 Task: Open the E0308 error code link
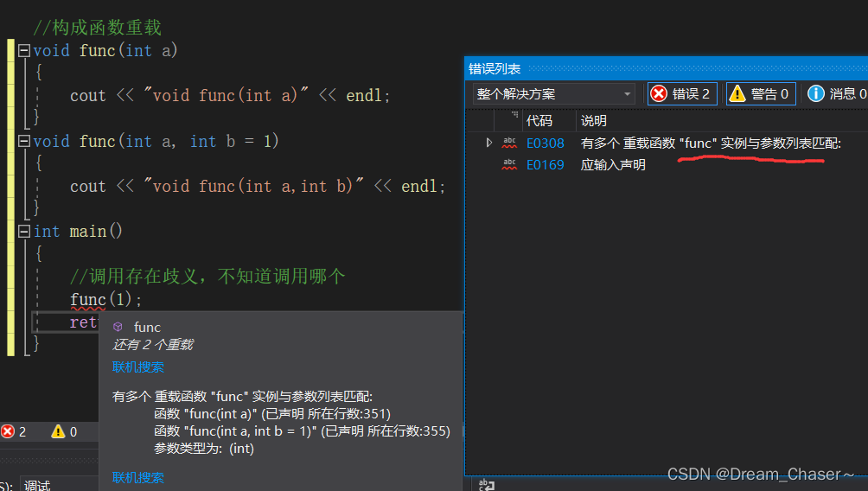[546, 143]
